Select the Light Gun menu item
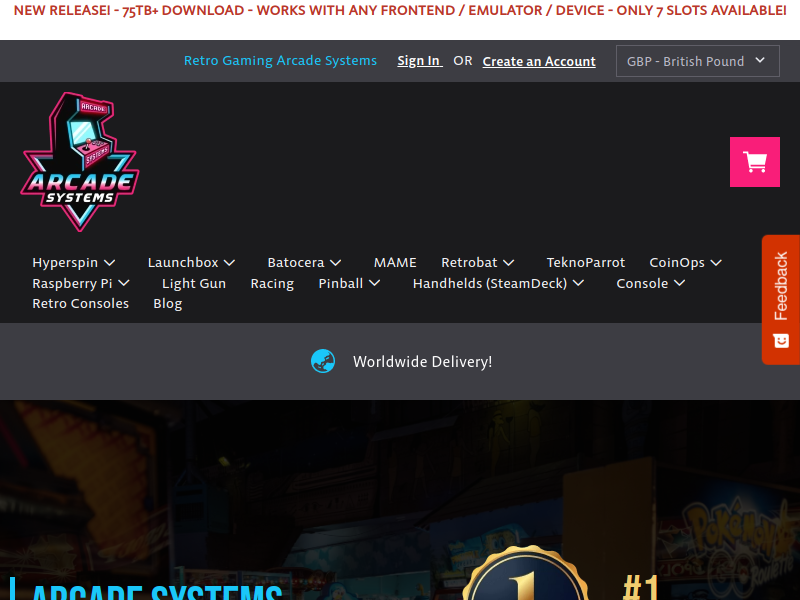The height and width of the screenshot is (600, 800). click(x=194, y=283)
